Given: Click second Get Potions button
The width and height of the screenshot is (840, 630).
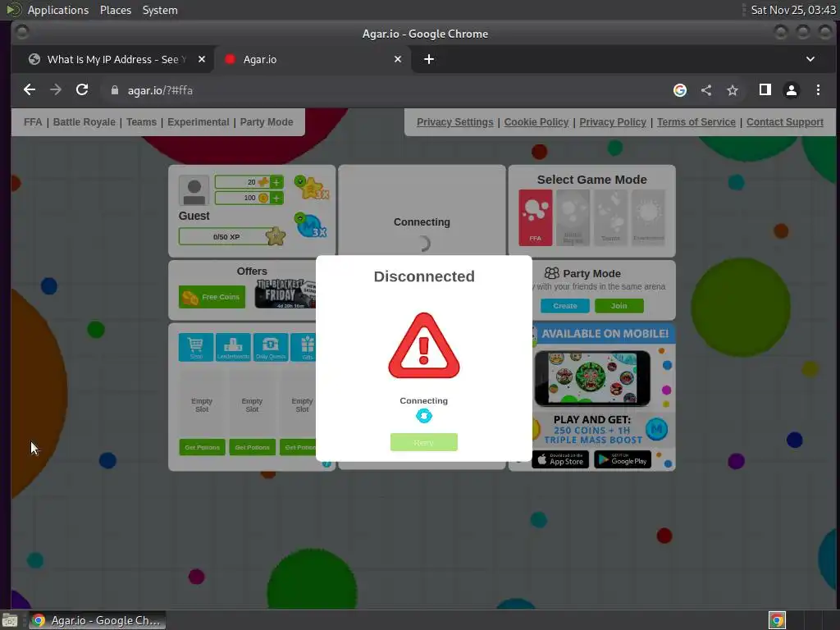Looking at the screenshot, I should (x=253, y=447).
